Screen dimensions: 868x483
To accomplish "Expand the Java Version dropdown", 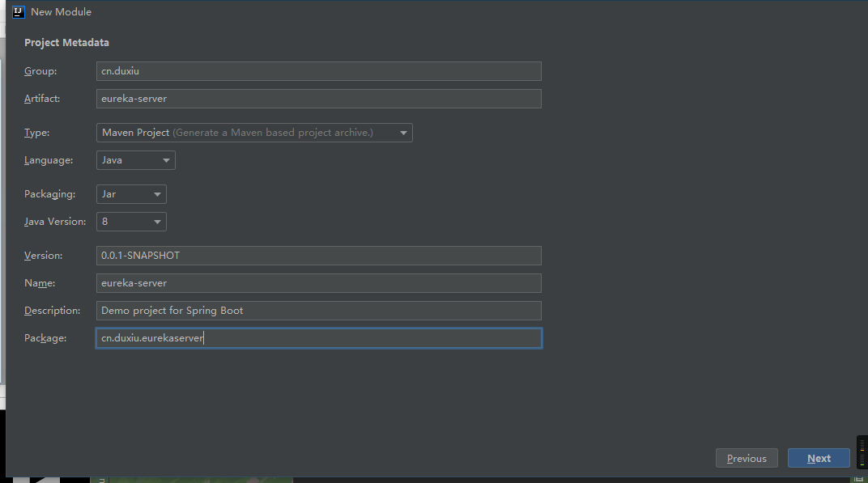I will coord(131,222).
